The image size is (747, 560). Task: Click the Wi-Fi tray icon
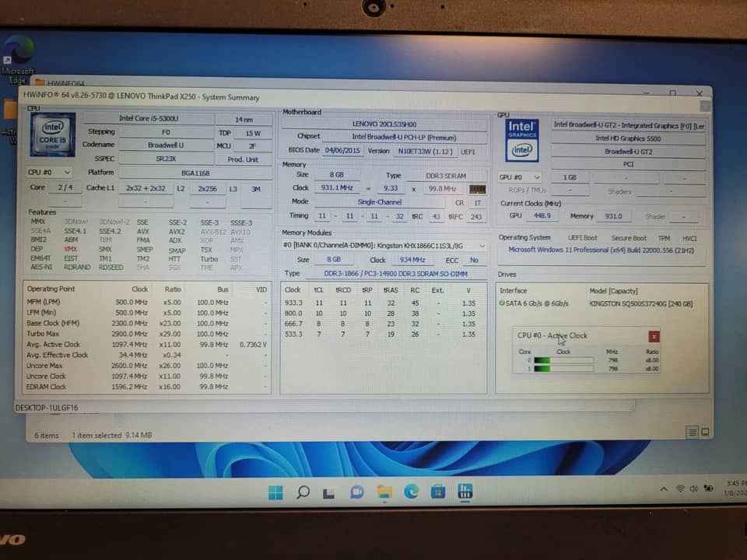click(680, 489)
